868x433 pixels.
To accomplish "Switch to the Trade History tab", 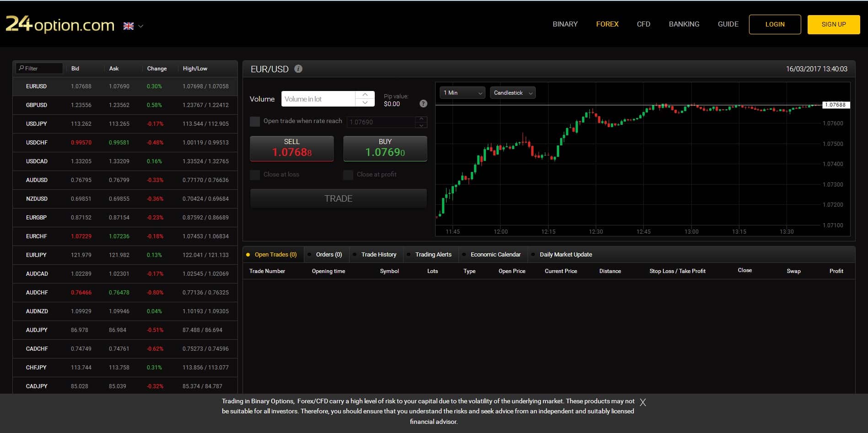I will pyautogui.click(x=378, y=254).
